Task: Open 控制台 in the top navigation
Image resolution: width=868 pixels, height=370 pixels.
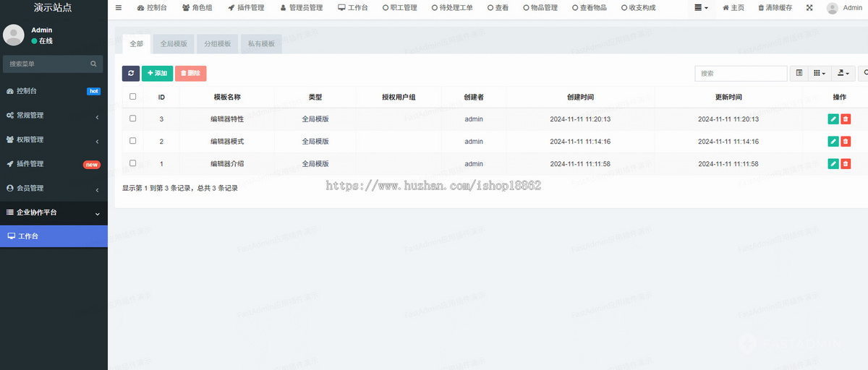Action: pyautogui.click(x=152, y=8)
